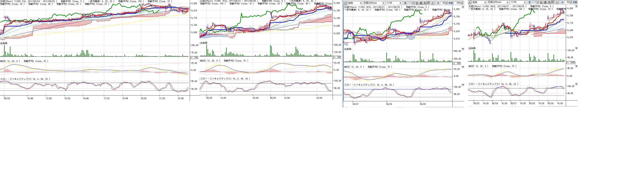Toggle the 分 minute mode in the 30-minute chart toolbar
This screenshot has height=169, width=644.
click(x=429, y=3)
